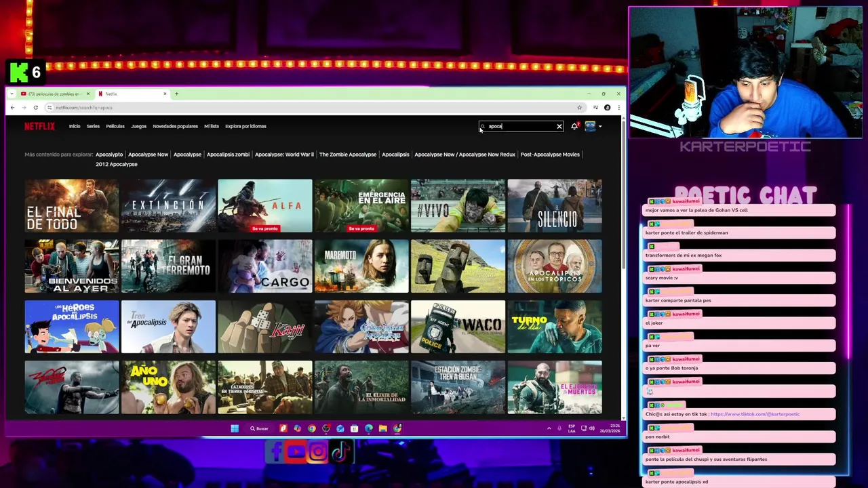
Task: Open the Año Uno title card
Action: click(168, 387)
